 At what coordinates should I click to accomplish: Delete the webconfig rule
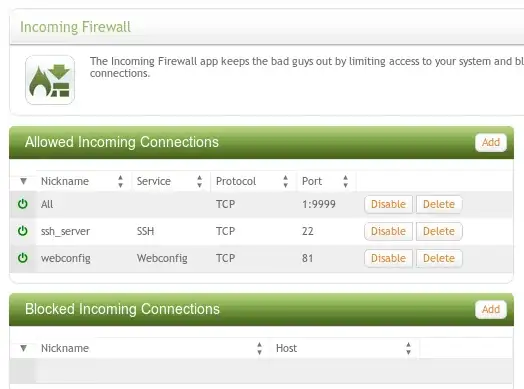pos(439,258)
